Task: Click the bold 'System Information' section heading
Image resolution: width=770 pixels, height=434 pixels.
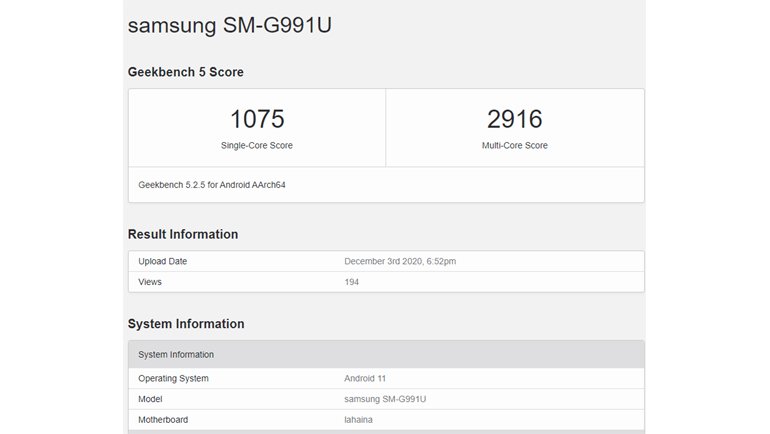Action: 186,324
